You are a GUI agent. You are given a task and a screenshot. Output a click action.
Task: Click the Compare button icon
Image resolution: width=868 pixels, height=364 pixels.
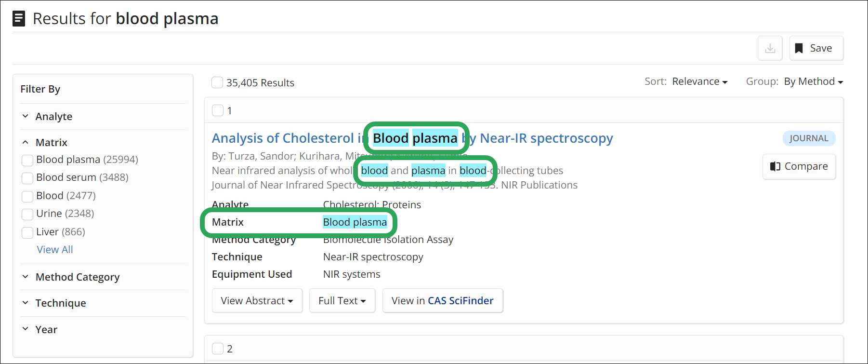click(x=775, y=166)
